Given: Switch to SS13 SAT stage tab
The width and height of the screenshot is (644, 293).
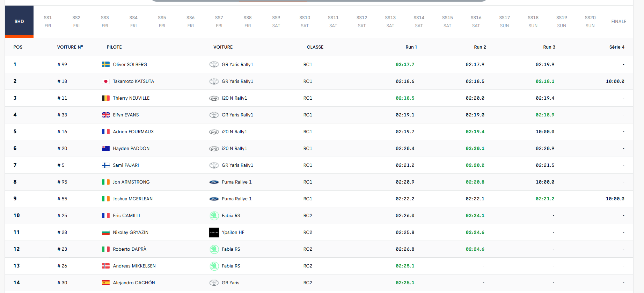Looking at the screenshot, I should click(x=390, y=21).
